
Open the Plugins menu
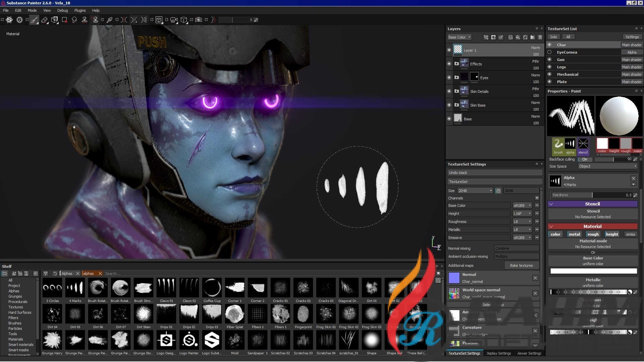(80, 10)
